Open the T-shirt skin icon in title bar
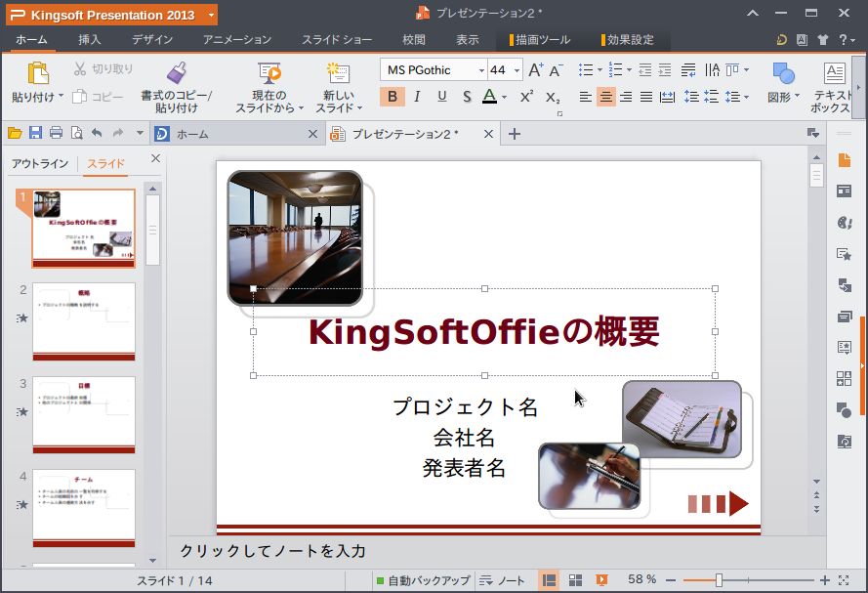Screen dimensions: 868x593 [823, 40]
